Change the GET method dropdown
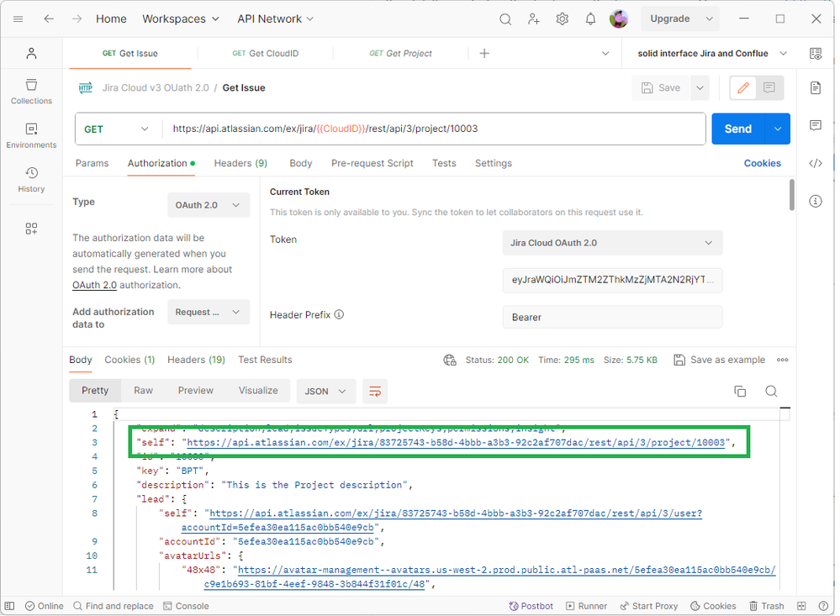Viewport: 840px width, 616px height. coord(117,129)
